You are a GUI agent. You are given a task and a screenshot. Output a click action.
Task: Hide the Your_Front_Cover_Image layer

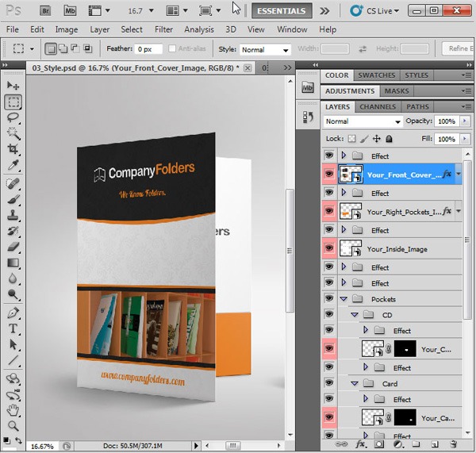[329, 175]
